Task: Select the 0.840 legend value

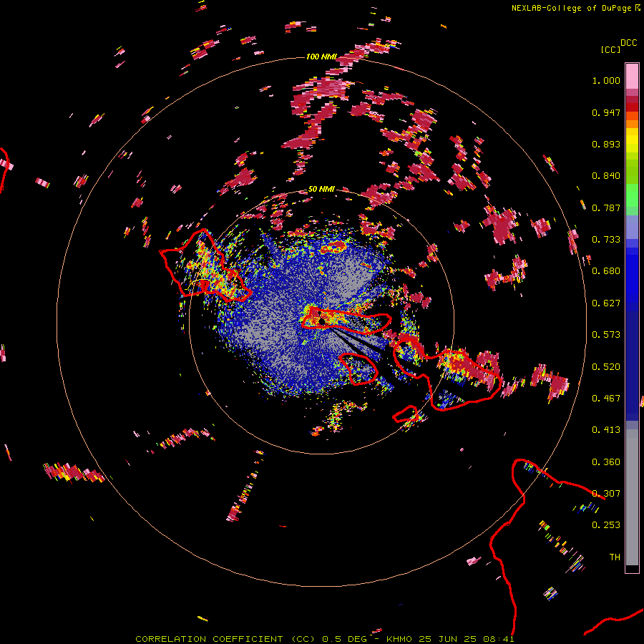Action: [606, 176]
